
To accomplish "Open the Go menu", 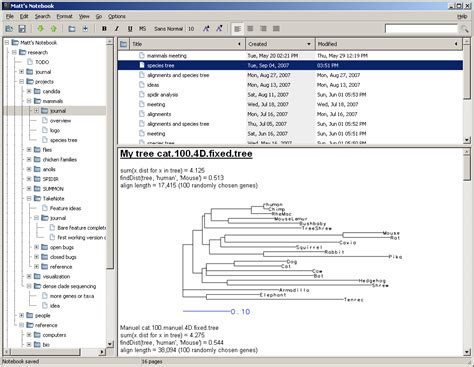I will pyautogui.click(x=99, y=16).
